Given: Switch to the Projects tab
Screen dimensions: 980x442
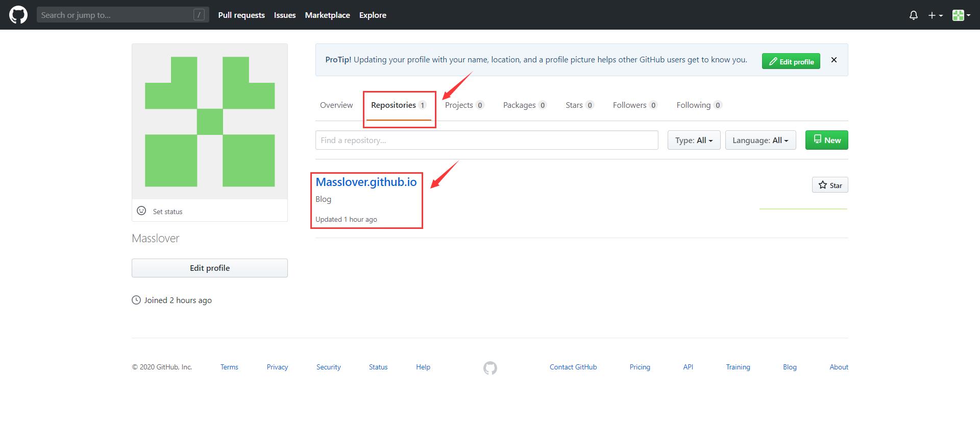Looking at the screenshot, I should 464,105.
